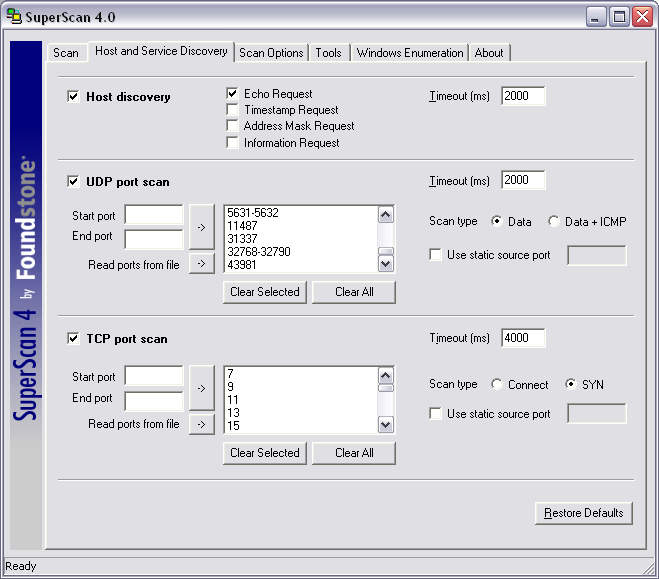This screenshot has width=659, height=579.
Task: Enable Timestamp Request checkbox
Action: tap(232, 110)
